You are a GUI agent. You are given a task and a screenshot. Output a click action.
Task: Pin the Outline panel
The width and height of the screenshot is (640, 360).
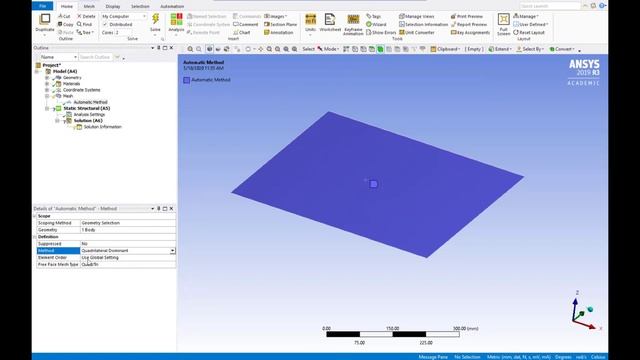[159, 48]
